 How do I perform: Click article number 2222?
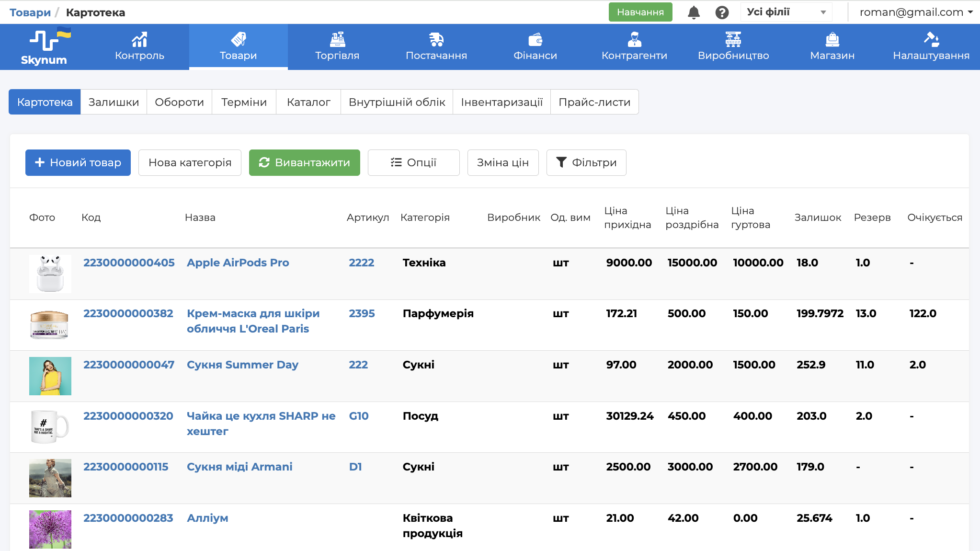coord(362,263)
